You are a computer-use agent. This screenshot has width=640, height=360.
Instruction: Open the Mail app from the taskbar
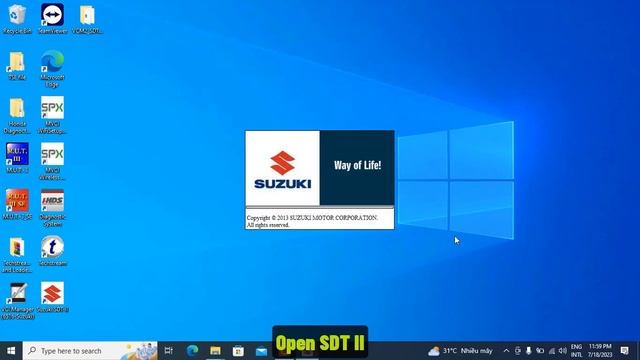click(261, 351)
